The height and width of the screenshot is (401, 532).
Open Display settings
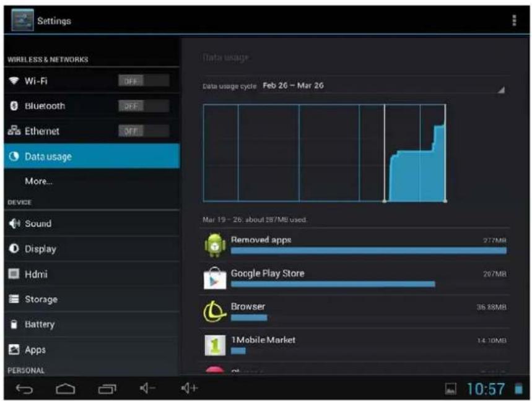[x=92, y=249]
